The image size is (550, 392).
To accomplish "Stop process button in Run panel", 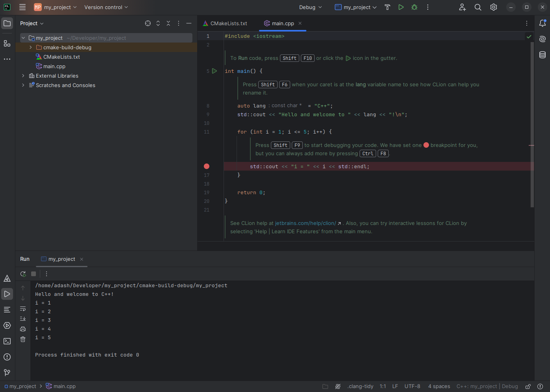I will (34, 274).
